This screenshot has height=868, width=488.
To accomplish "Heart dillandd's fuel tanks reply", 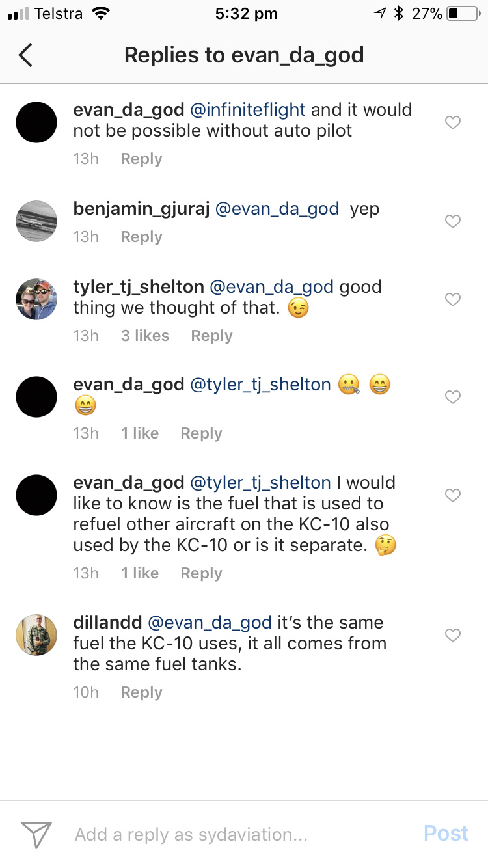I will tap(453, 634).
